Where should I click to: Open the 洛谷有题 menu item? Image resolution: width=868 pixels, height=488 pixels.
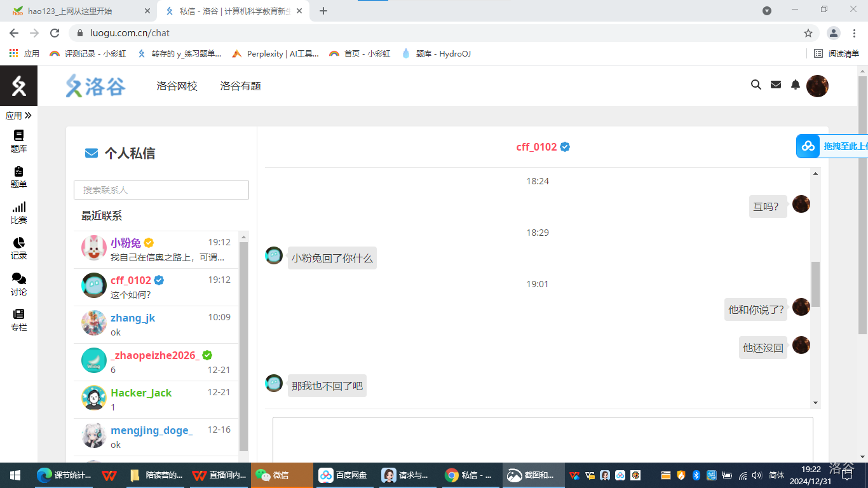(240, 86)
